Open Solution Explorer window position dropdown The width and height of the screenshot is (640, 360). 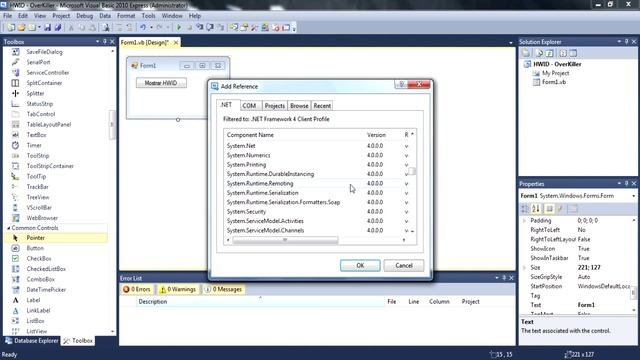point(619,42)
